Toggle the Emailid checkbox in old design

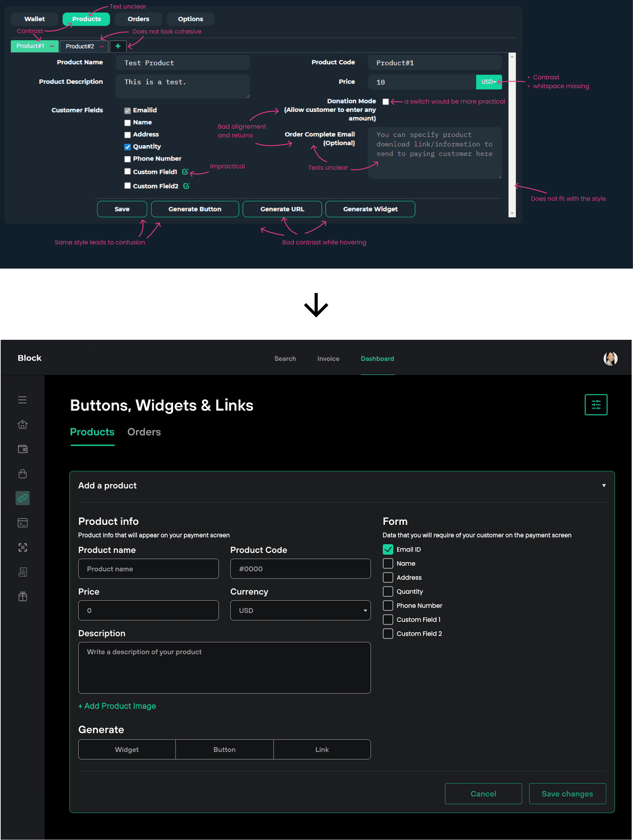click(127, 111)
